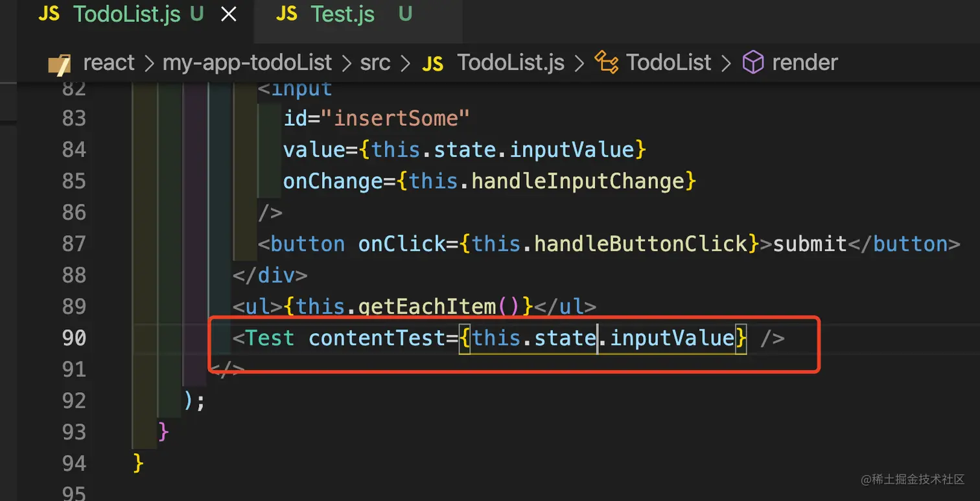Click the JS file icon in the breadcrumb
Image resolution: width=980 pixels, height=501 pixels.
(x=432, y=64)
